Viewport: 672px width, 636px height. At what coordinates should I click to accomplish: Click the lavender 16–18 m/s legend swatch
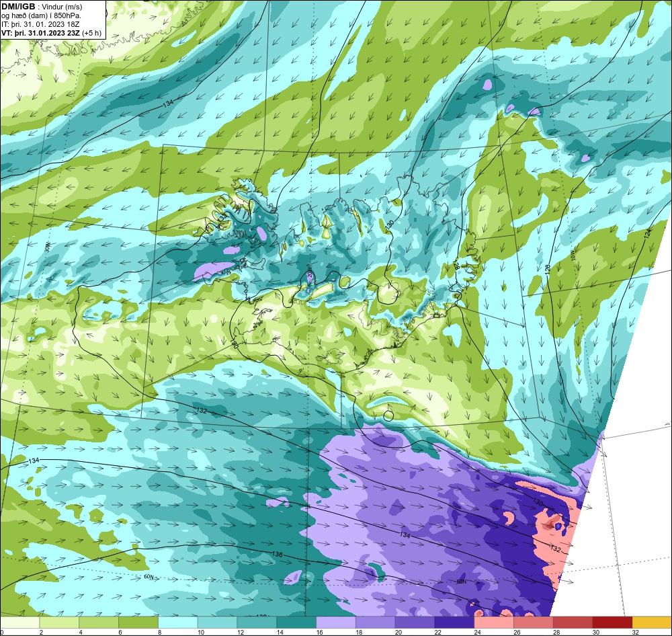click(x=336, y=623)
